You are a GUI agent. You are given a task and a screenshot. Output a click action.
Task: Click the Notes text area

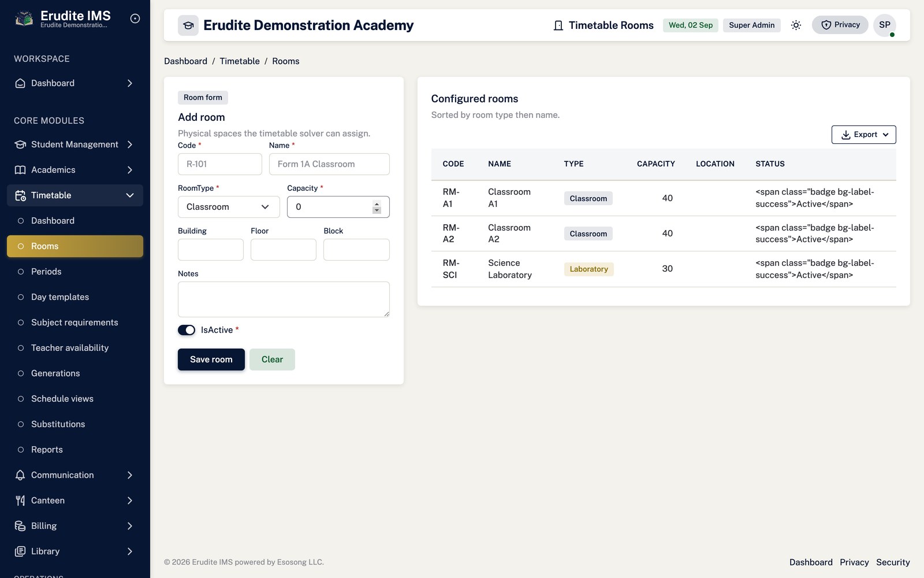click(x=284, y=299)
